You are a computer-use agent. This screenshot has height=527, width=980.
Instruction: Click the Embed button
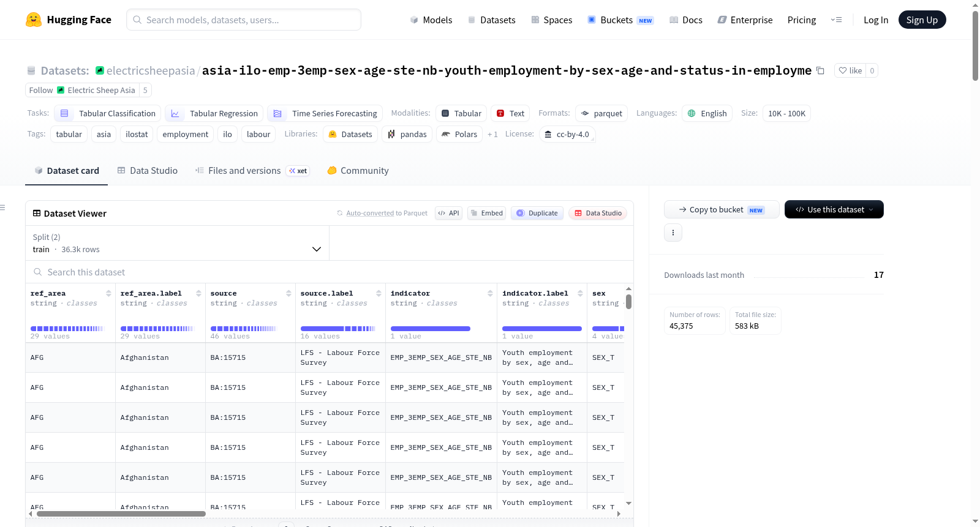pyautogui.click(x=486, y=213)
